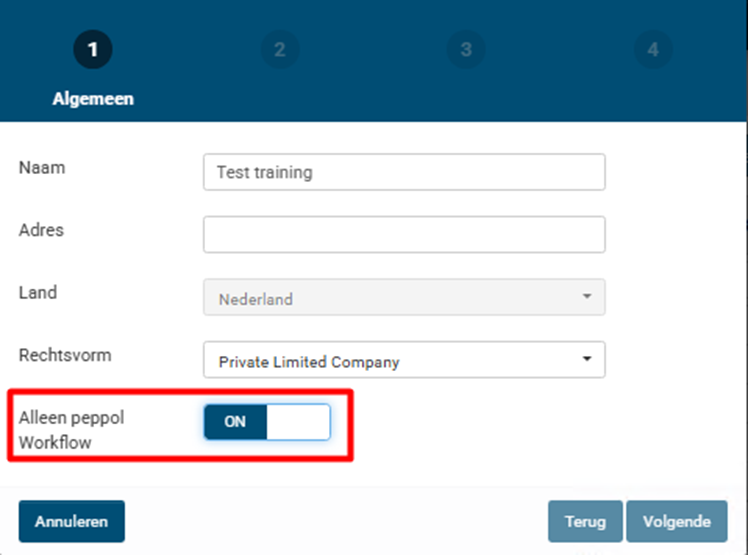This screenshot has width=748, height=555.
Task: Select step 4 circle in the wizard header
Action: [653, 49]
